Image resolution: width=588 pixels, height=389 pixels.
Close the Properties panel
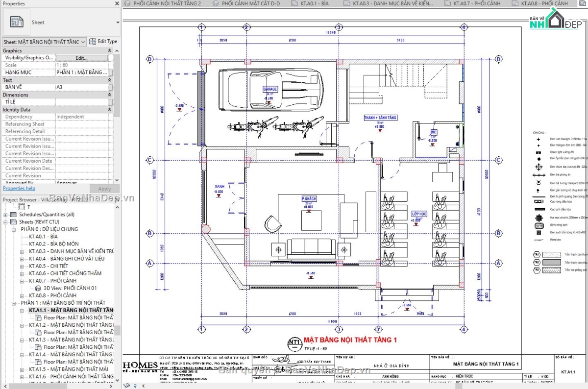pos(117,3)
